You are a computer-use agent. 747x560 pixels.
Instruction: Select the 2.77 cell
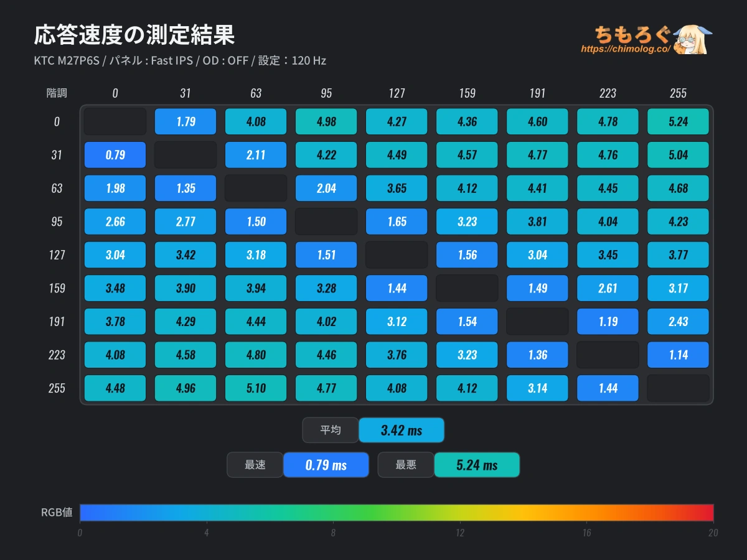point(186,222)
